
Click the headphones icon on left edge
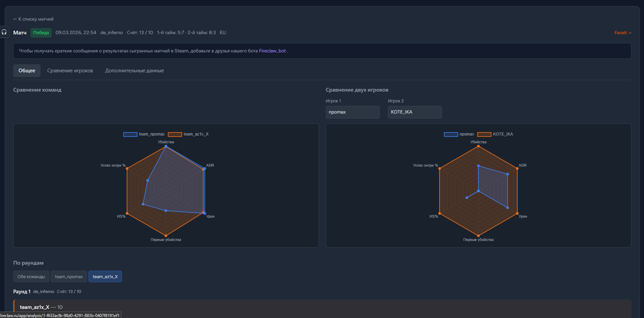[x=4, y=32]
